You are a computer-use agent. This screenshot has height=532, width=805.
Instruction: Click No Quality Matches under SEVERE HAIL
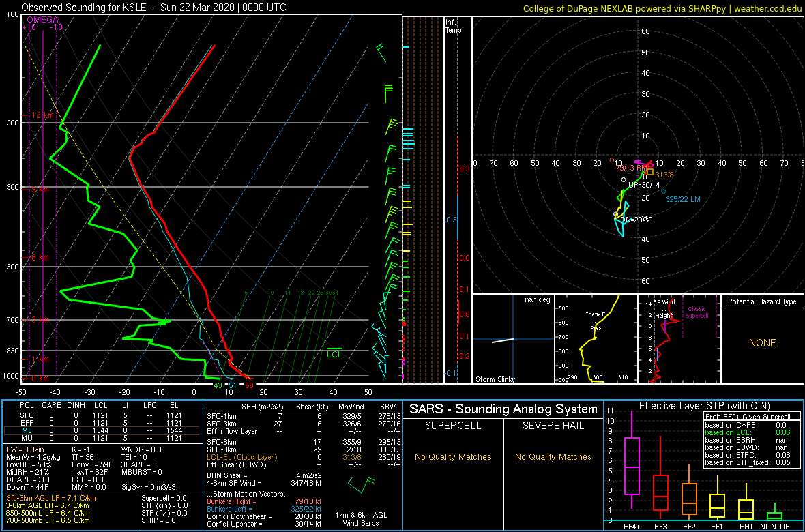pos(553,456)
